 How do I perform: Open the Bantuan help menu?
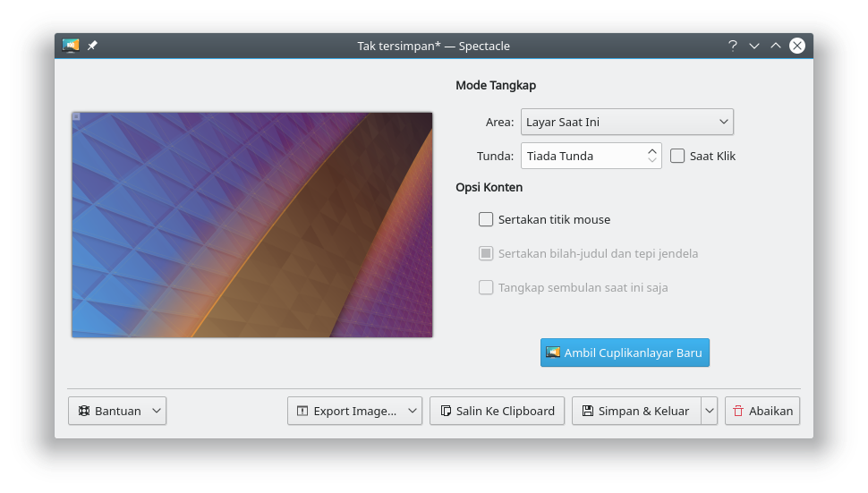117,411
